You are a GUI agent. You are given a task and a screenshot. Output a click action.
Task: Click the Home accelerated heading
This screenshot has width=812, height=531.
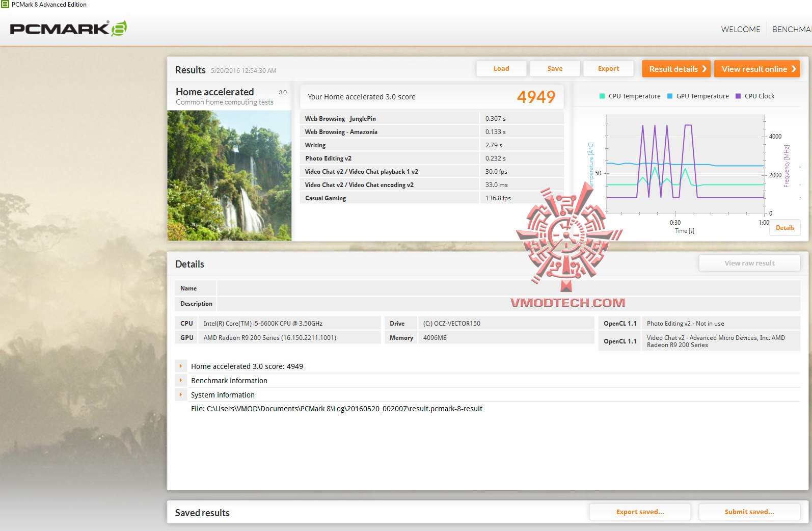click(214, 92)
